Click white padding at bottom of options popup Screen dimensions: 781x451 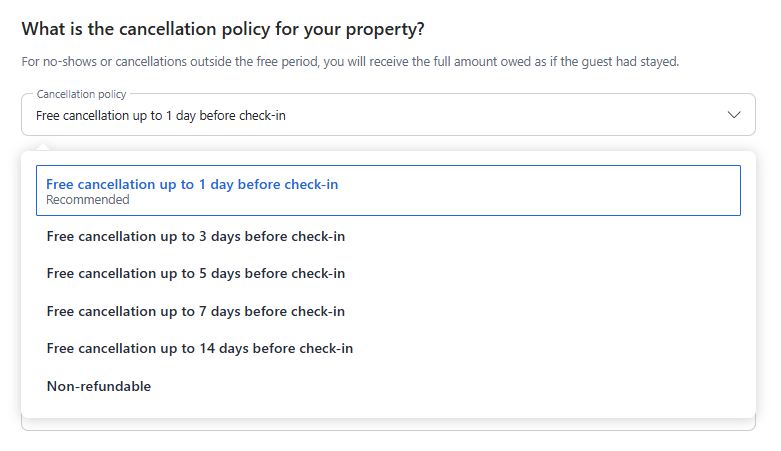click(x=388, y=411)
